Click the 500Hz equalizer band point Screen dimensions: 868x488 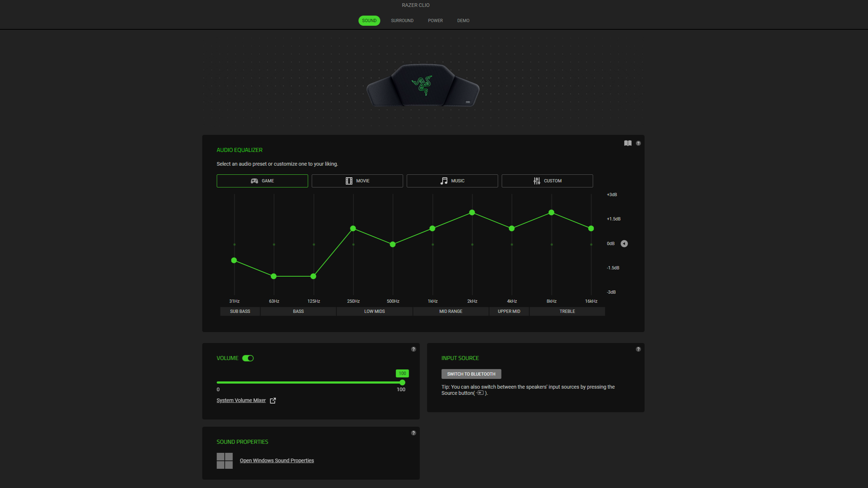click(393, 244)
